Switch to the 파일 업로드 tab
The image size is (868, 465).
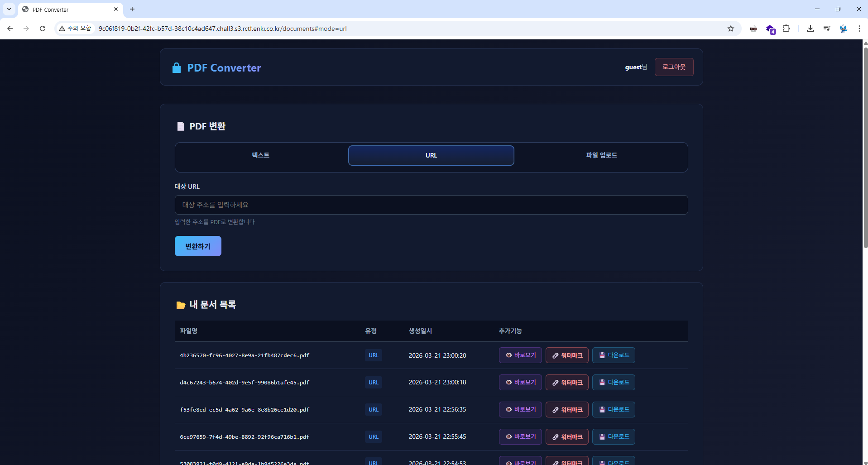(601, 155)
